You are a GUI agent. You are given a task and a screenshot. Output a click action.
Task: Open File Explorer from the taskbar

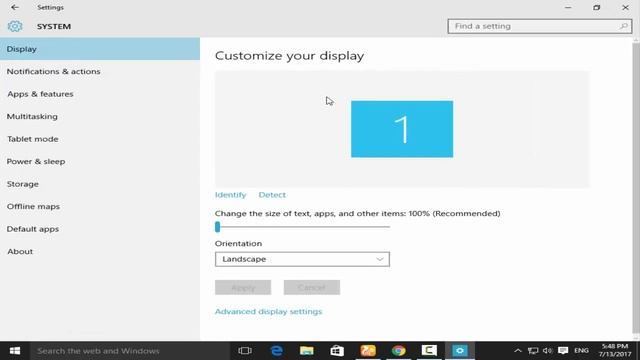pos(307,351)
